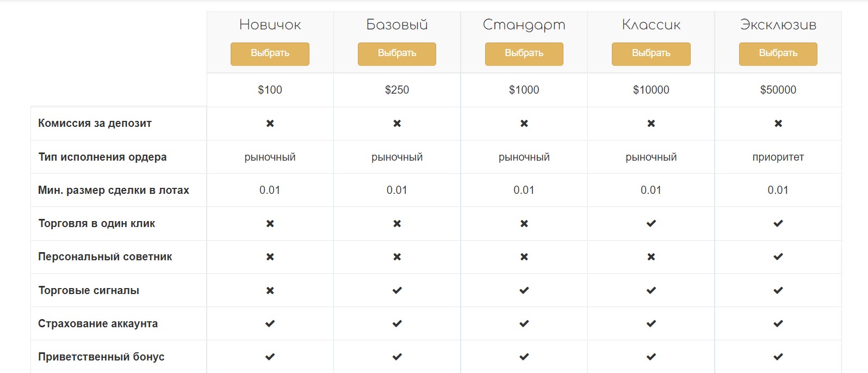The image size is (868, 373).
Task: Click Выбрать under Эксклюзив plan
Action: pyautogui.click(x=778, y=54)
